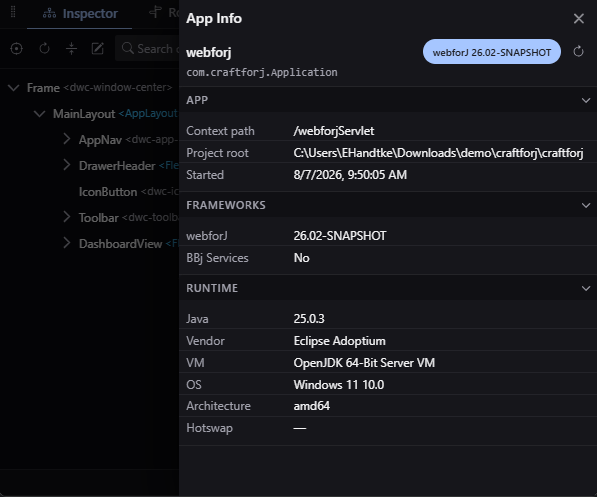The width and height of the screenshot is (597, 497).
Task: Select the AppNav row label
Action: click(100, 140)
